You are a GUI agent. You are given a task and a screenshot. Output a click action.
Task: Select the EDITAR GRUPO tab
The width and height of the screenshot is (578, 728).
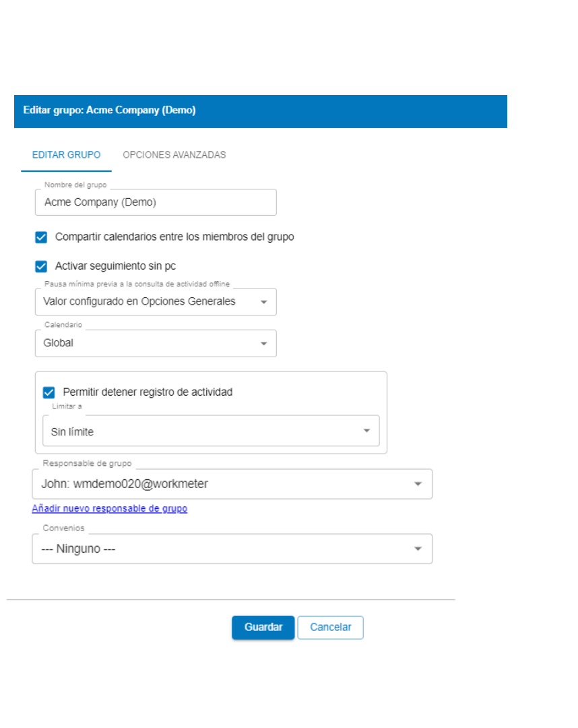pos(66,154)
